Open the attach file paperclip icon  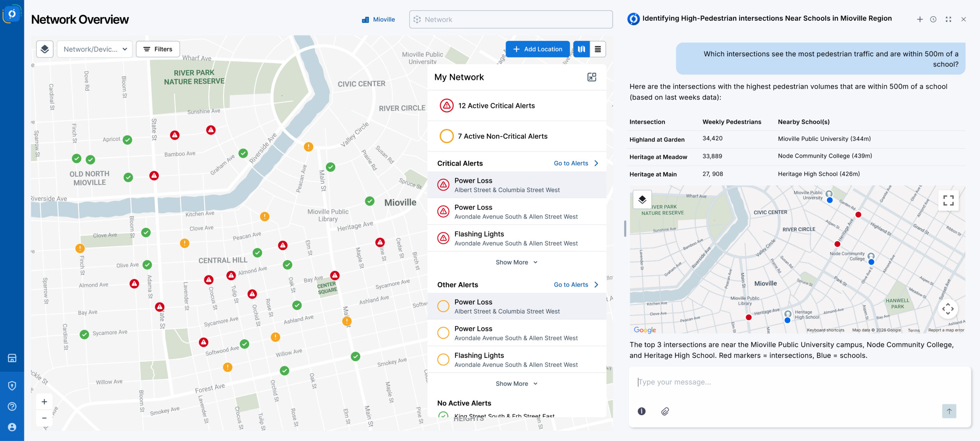pyautogui.click(x=665, y=411)
